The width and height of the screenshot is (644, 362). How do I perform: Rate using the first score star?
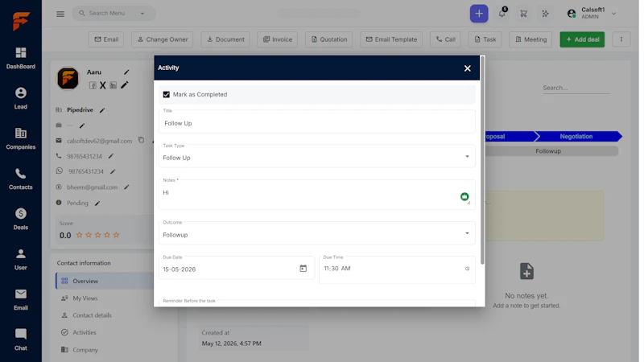pyautogui.click(x=79, y=235)
